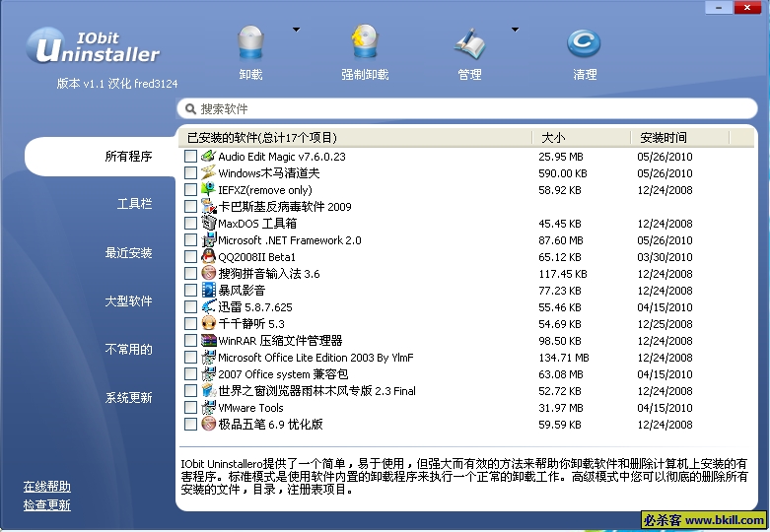The height and width of the screenshot is (532, 770).
Task: Open the 不常用的 tab
Action: 128,350
